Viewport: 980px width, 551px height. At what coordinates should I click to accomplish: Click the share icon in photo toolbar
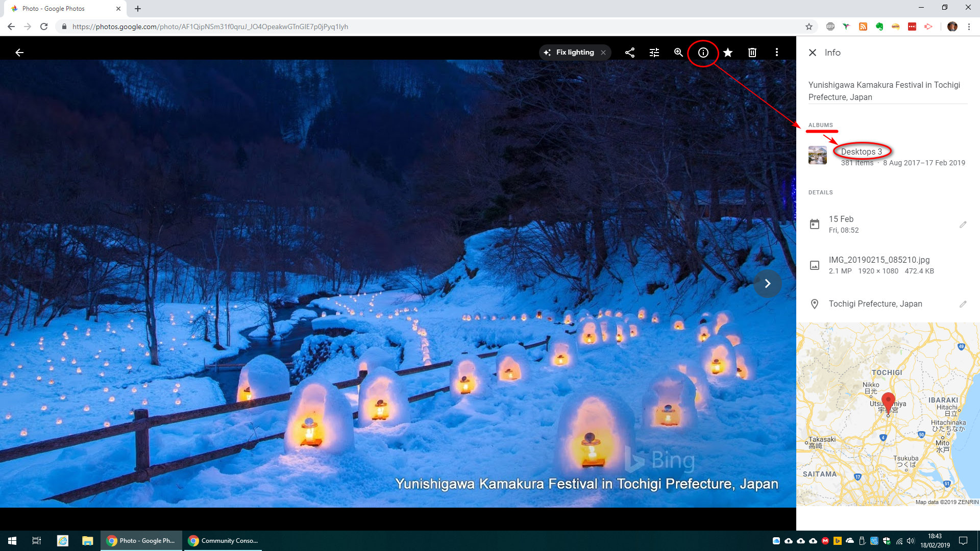(630, 53)
